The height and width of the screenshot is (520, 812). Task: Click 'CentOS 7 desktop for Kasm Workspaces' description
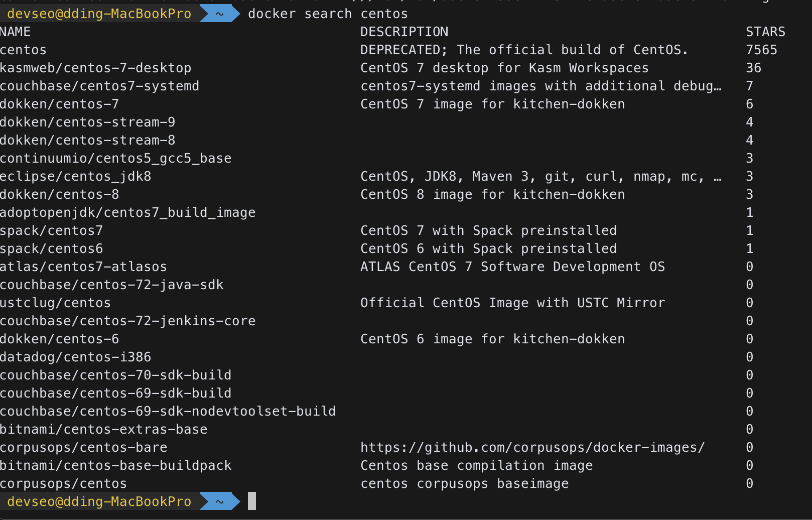504,68
